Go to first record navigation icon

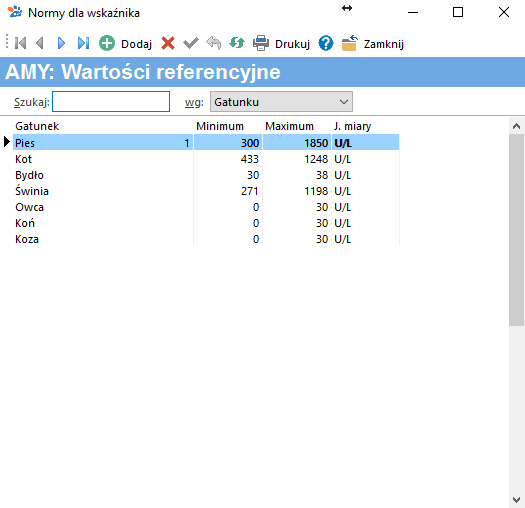click(x=20, y=43)
